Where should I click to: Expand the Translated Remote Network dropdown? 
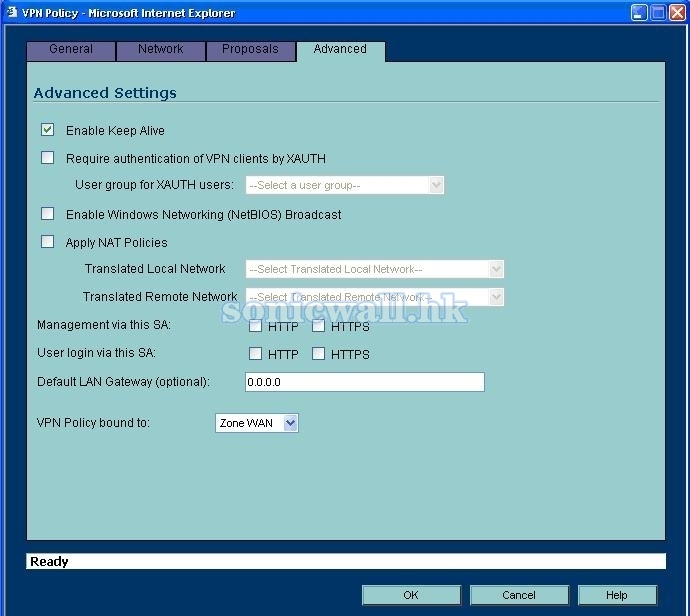[374, 297]
